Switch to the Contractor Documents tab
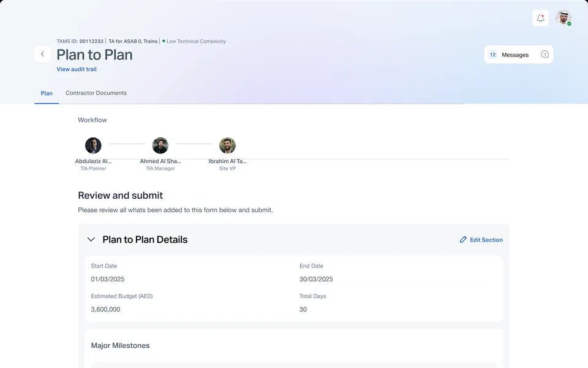The height and width of the screenshot is (368, 588). click(96, 93)
